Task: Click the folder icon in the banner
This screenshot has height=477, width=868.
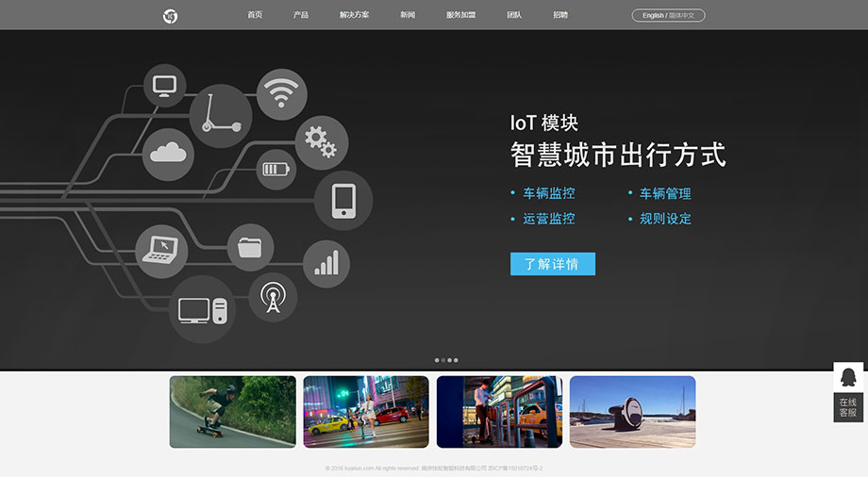Action: tap(250, 248)
